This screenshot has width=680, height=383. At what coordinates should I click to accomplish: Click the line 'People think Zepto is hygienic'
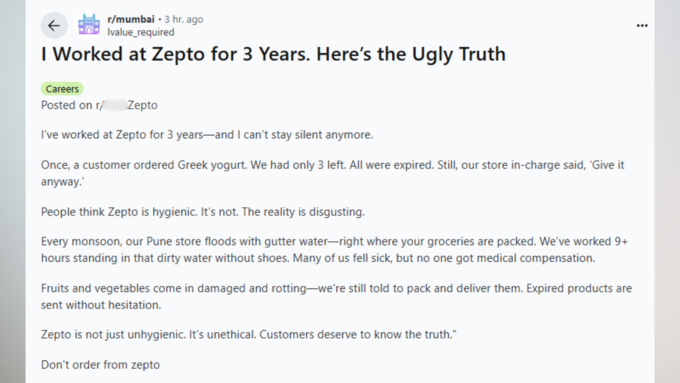pyautogui.click(x=203, y=212)
